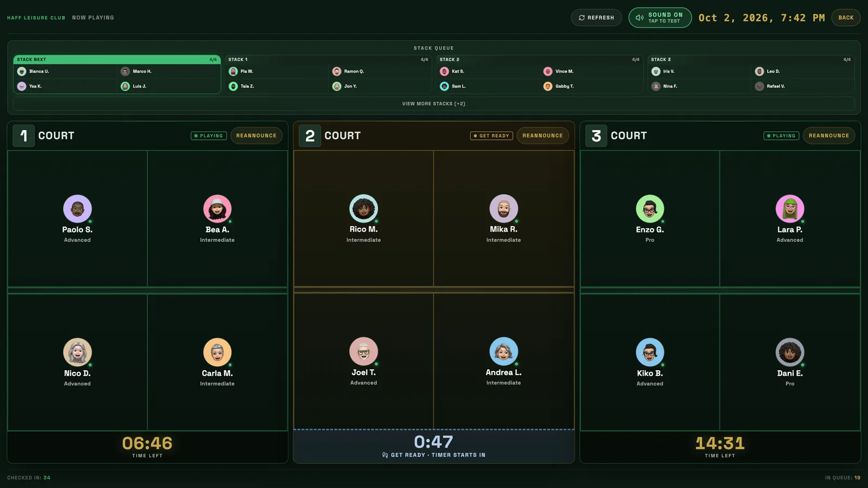The height and width of the screenshot is (488, 868).
Task: Select Kiko B. player avatar
Action: pyautogui.click(x=650, y=352)
